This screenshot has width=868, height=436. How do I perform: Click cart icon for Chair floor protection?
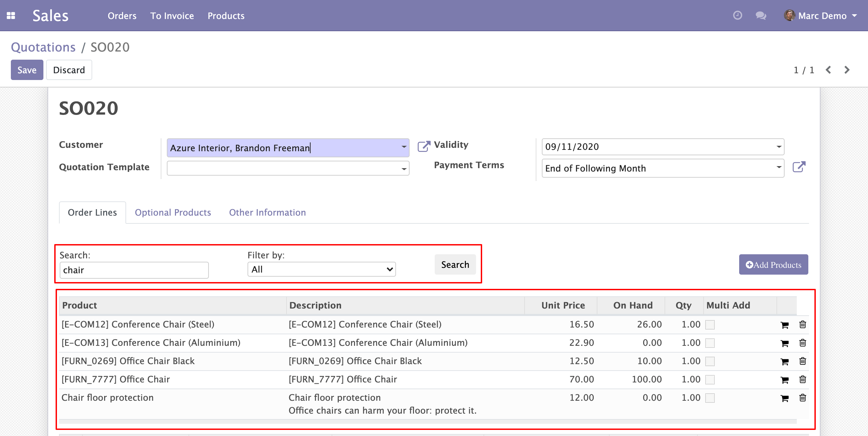784,398
